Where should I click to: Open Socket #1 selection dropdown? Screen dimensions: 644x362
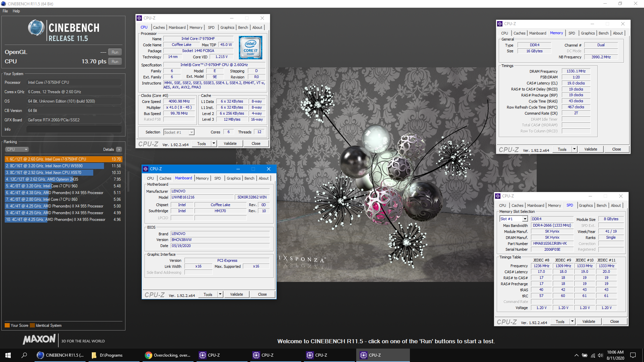point(179,132)
